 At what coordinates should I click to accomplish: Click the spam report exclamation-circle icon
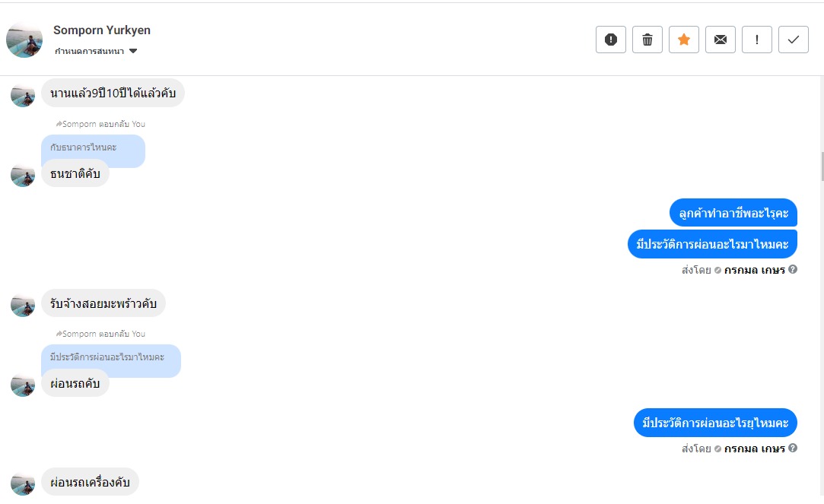click(x=610, y=40)
